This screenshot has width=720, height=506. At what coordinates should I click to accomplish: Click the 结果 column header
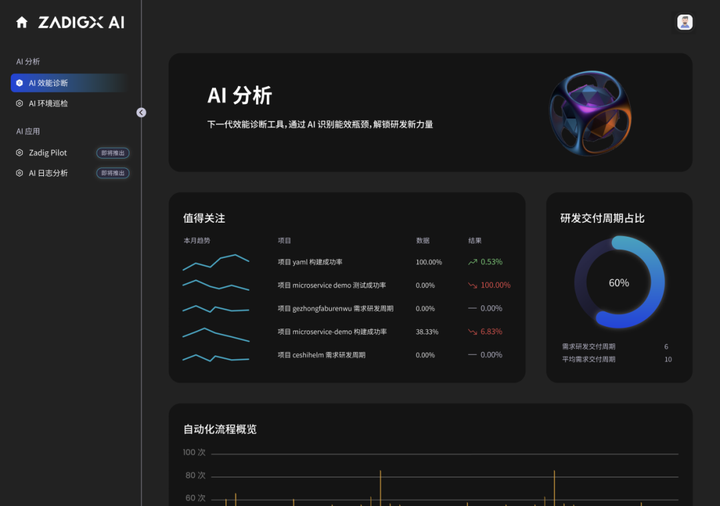pos(475,241)
